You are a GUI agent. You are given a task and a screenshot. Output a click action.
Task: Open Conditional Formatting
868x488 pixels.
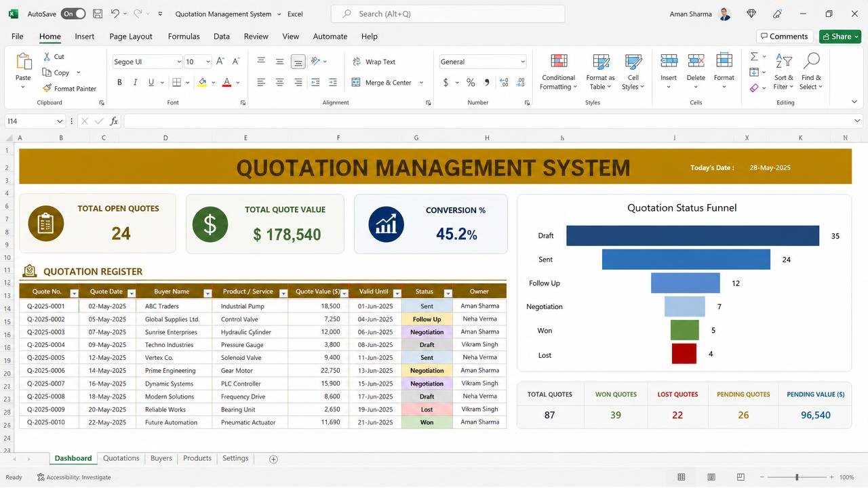[x=559, y=72]
